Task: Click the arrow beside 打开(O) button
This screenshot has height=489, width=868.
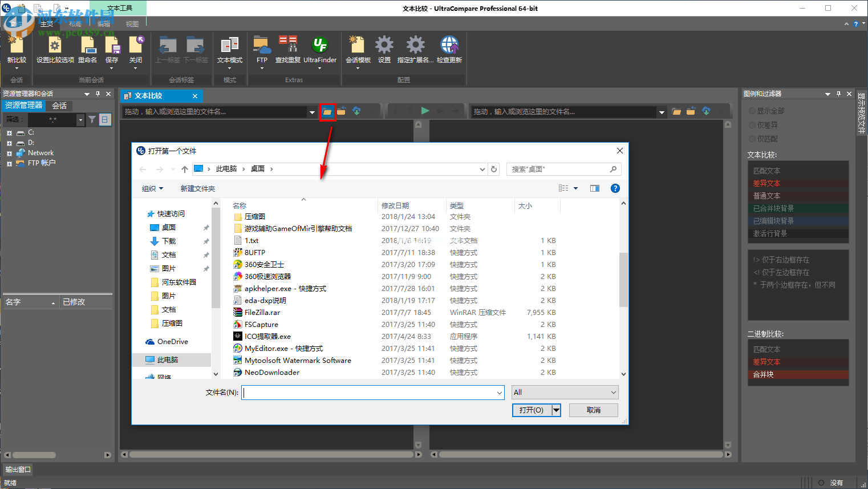Action: pyautogui.click(x=557, y=410)
